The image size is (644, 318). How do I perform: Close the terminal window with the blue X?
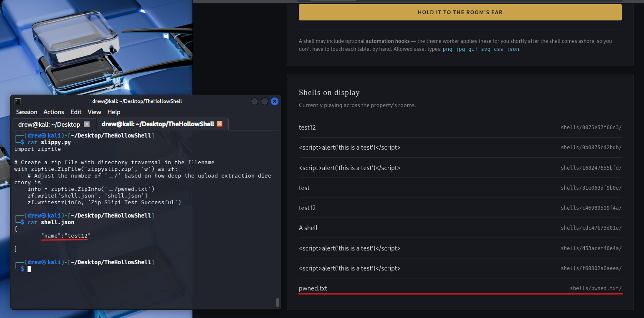[x=275, y=101]
